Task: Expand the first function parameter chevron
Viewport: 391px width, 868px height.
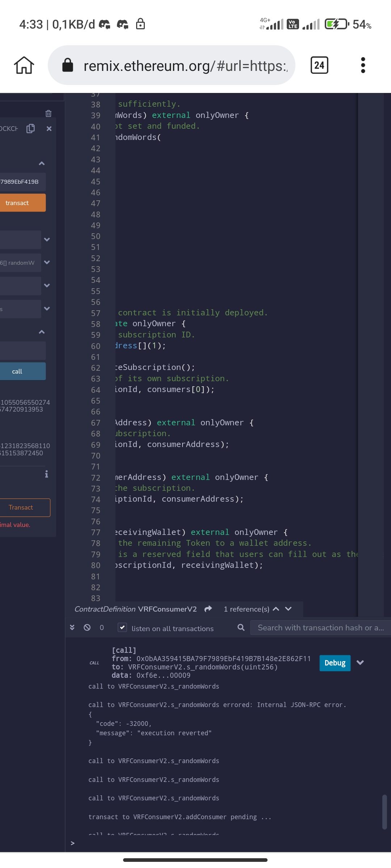Action: [x=47, y=239]
